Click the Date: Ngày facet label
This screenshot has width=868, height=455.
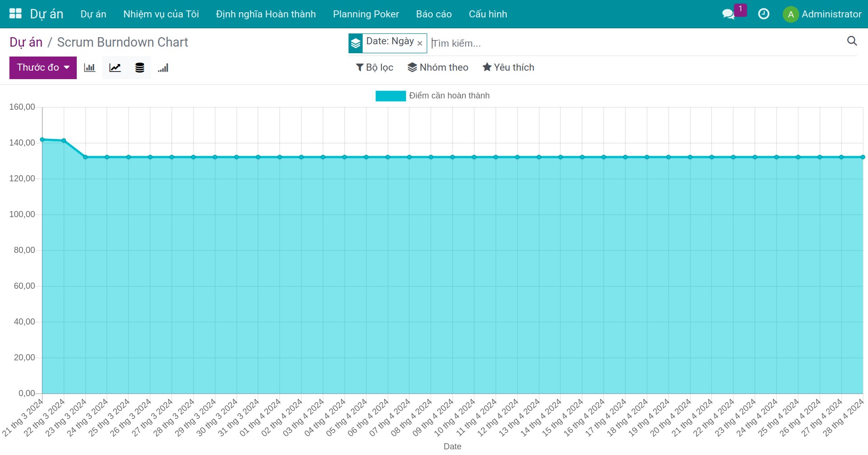tap(390, 41)
